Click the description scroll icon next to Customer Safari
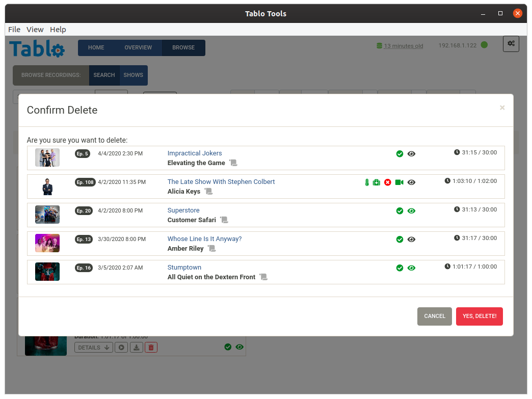Viewport: 532px width, 399px height. (x=224, y=220)
